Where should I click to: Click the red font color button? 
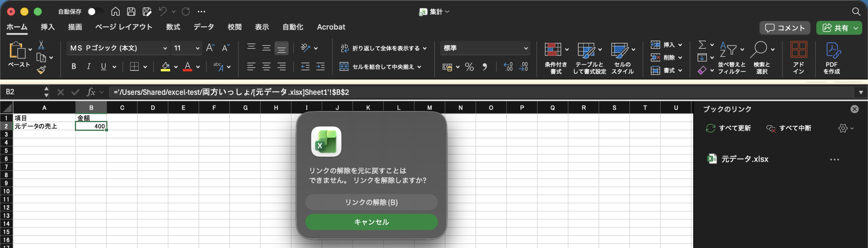pyautogui.click(x=188, y=67)
